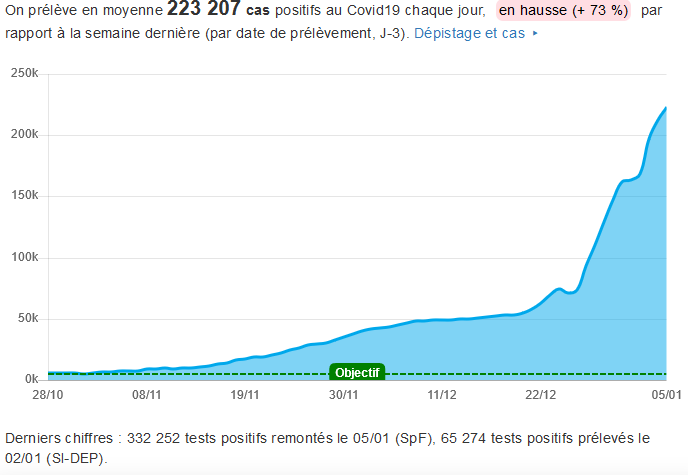Open the "Dépistage et cas" link
This screenshot has height=475, width=688.
pyautogui.click(x=469, y=34)
